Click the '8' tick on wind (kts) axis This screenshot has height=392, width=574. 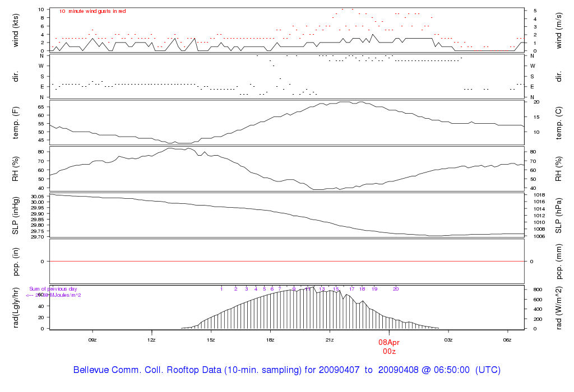tap(43, 18)
